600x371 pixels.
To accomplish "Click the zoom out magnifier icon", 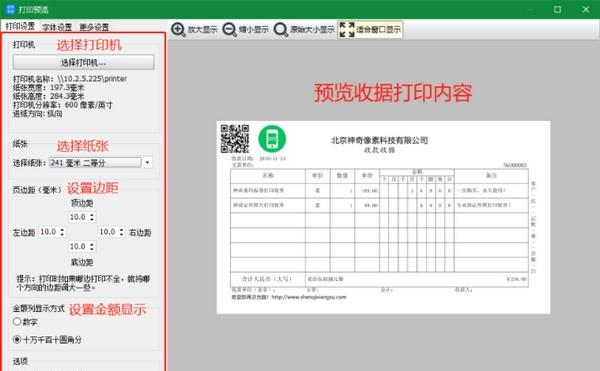I will pos(229,29).
